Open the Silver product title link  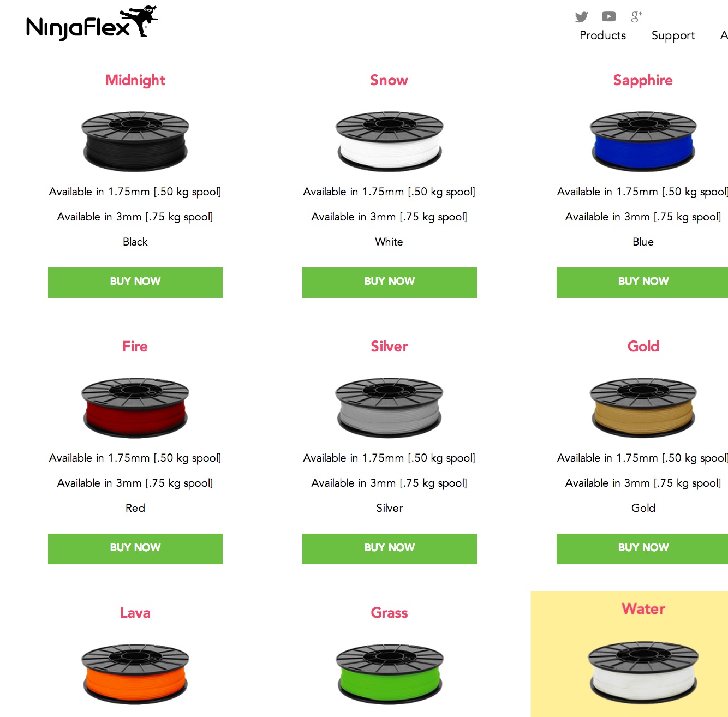pos(390,346)
